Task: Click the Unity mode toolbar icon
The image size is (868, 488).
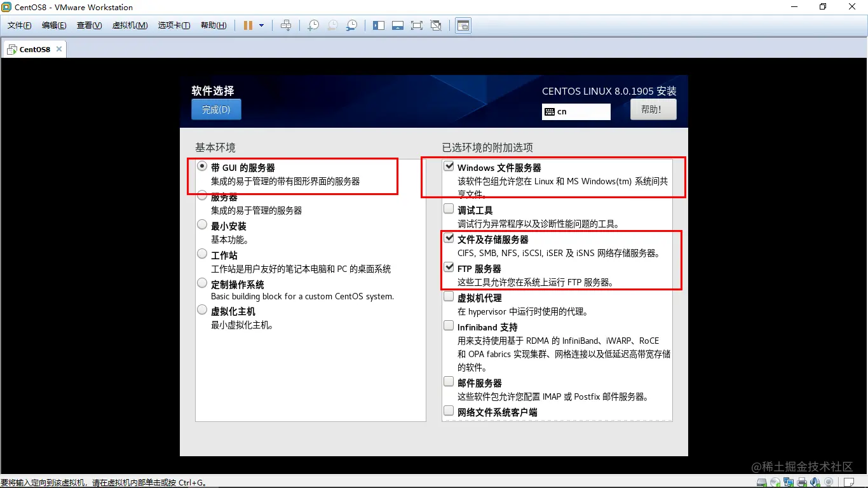Action: [436, 25]
